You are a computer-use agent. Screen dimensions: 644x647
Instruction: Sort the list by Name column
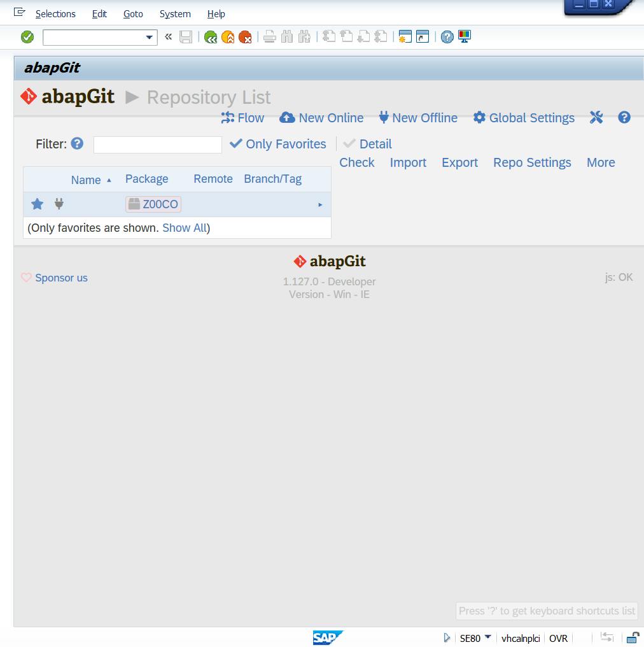86,180
